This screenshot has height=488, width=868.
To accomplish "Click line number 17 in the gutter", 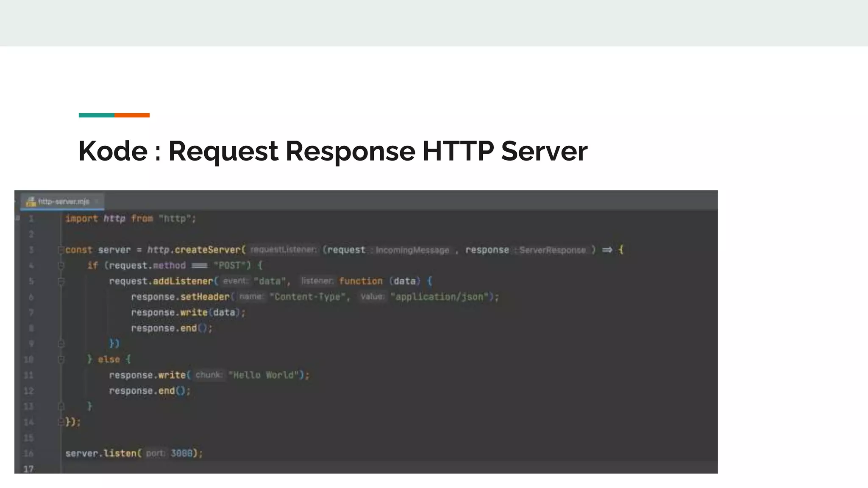I will point(28,469).
